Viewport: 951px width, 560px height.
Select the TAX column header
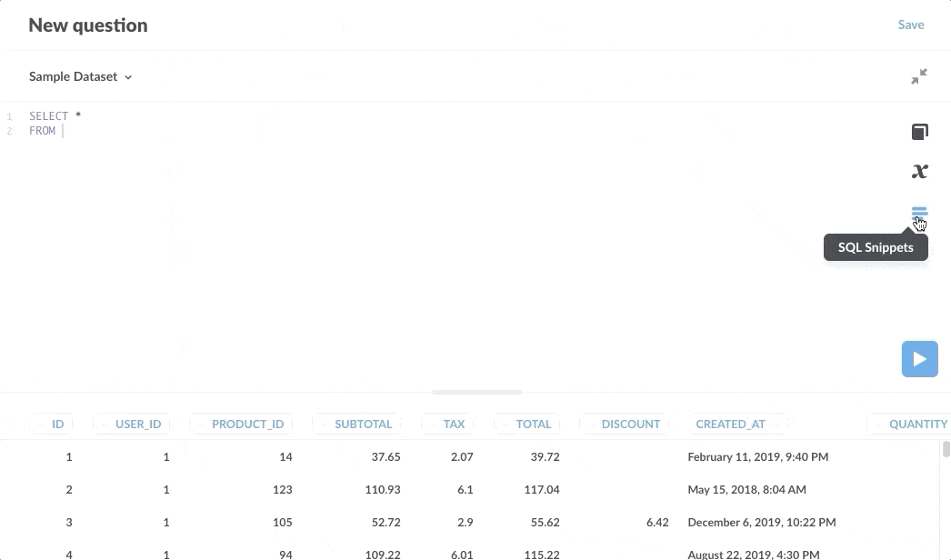click(454, 424)
